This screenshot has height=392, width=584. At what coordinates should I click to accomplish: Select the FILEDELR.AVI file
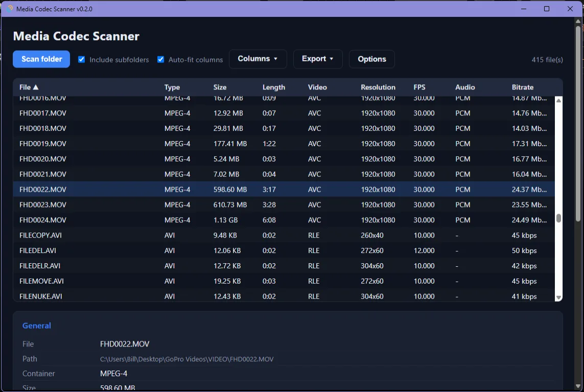click(284, 266)
